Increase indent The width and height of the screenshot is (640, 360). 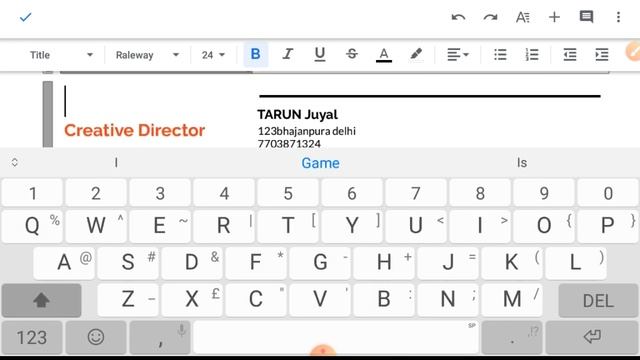tap(602, 54)
